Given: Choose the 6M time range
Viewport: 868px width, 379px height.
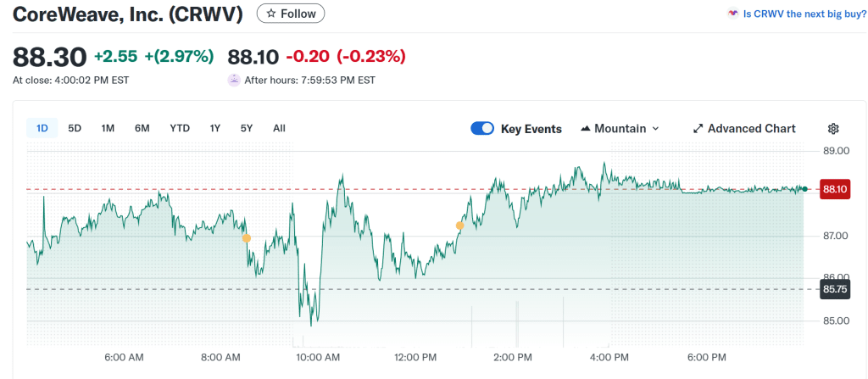Looking at the screenshot, I should tap(142, 128).
